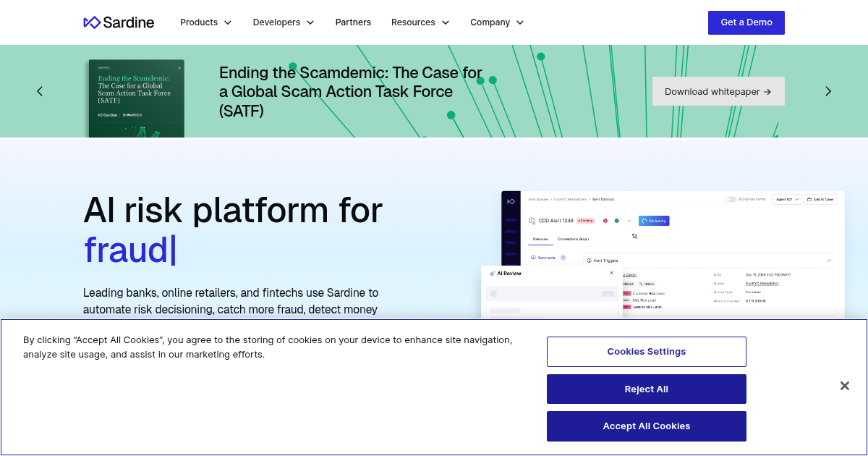Screen dimensions: 868x456
Task: Open the Products dropdown menu
Action: 206,22
